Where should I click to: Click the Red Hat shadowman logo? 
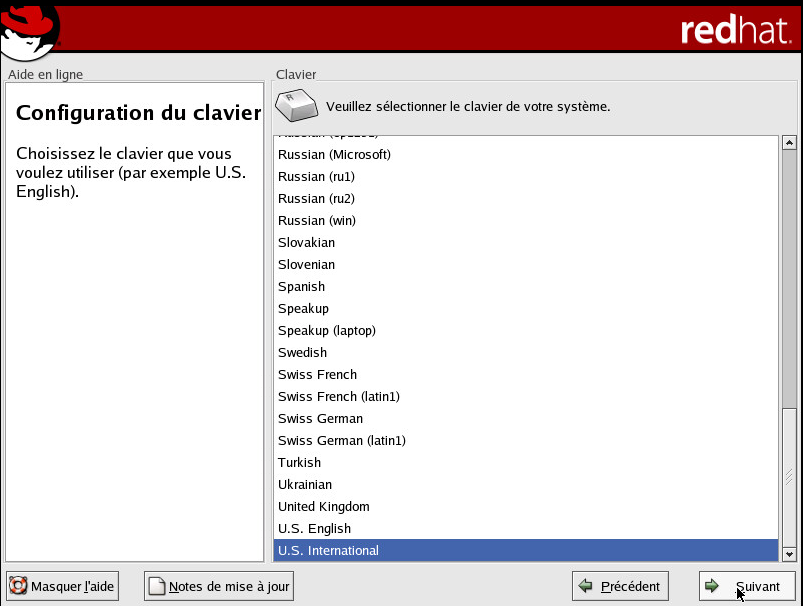click(30, 32)
